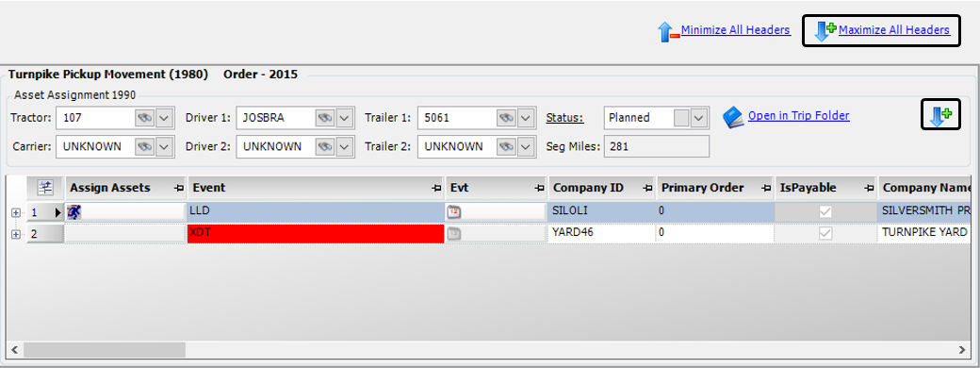Click the calendar Evt icon in LLD row
Image resolution: width=980 pixels, height=368 pixels.
[454, 212]
